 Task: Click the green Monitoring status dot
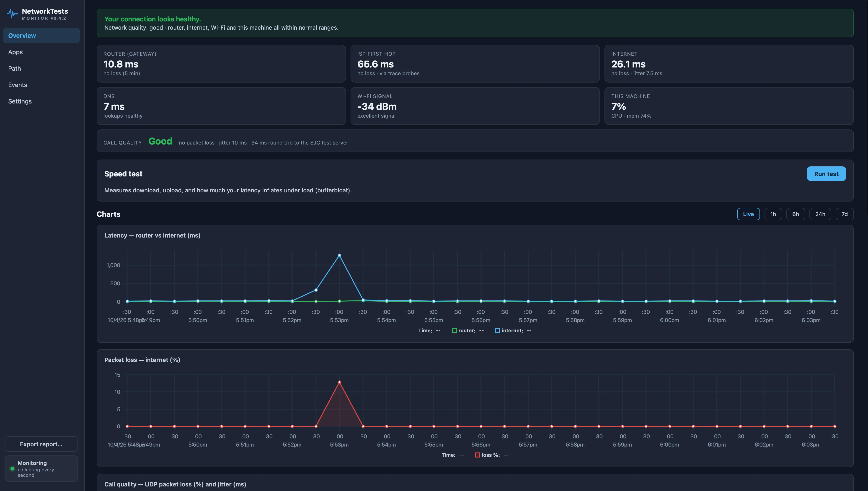pyautogui.click(x=12, y=469)
